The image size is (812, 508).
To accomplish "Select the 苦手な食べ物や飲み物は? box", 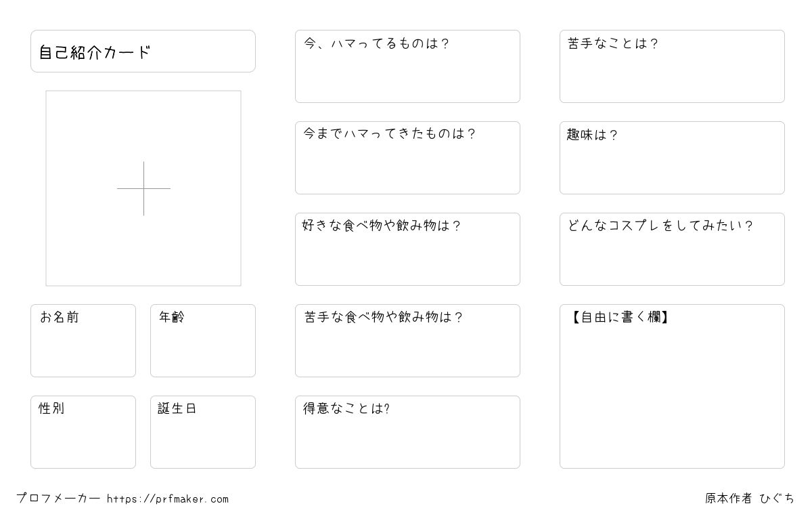I will pyautogui.click(x=407, y=341).
